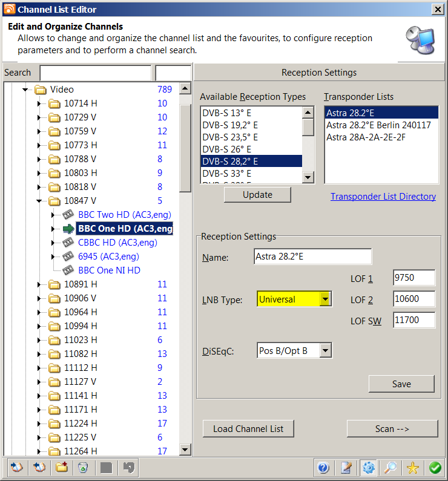Collapse the 10847 V folder
The image size is (448, 481).
point(39,201)
